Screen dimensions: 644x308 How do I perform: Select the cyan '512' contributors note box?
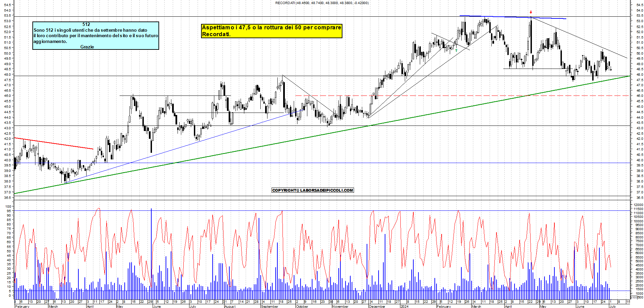[96, 36]
